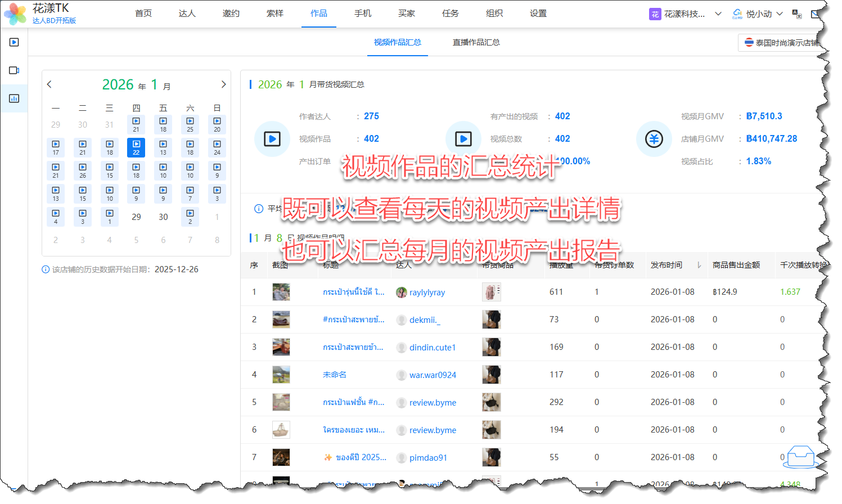Open the 泰国时尚演示店铺 shop selector
The height and width of the screenshot is (504, 842).
tap(781, 43)
